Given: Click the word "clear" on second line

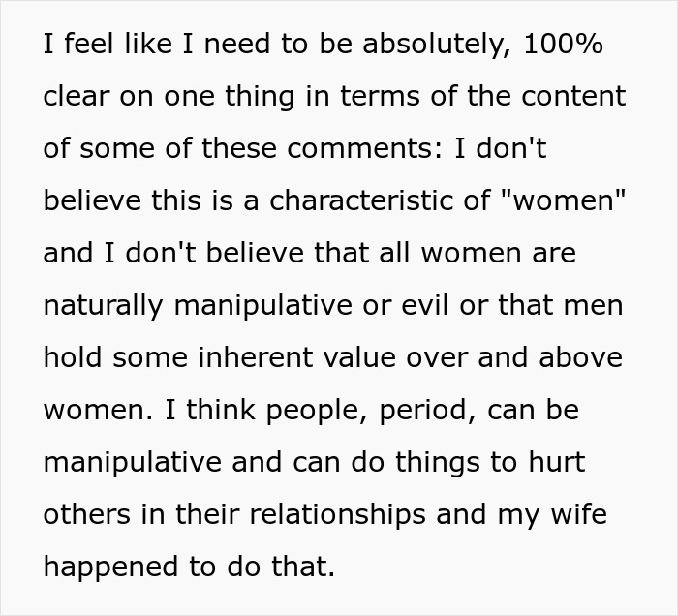Looking at the screenshot, I should 77,98.
